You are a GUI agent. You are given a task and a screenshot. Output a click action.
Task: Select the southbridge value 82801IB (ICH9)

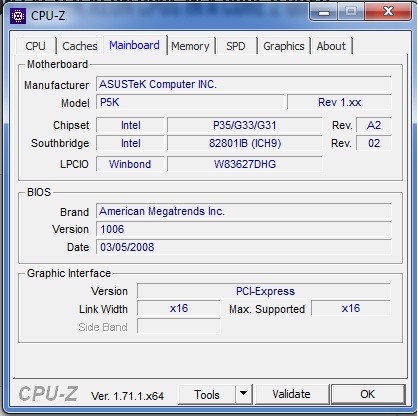[x=245, y=143]
